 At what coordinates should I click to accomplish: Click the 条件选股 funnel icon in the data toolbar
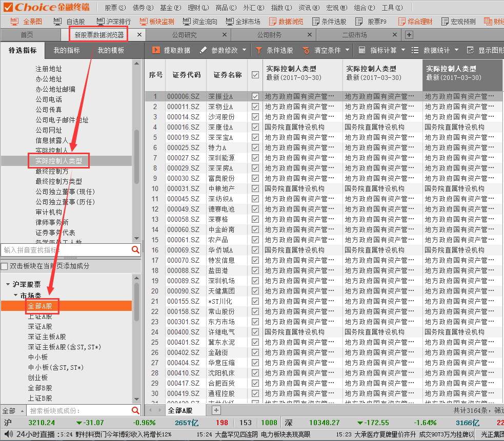[x=259, y=50]
